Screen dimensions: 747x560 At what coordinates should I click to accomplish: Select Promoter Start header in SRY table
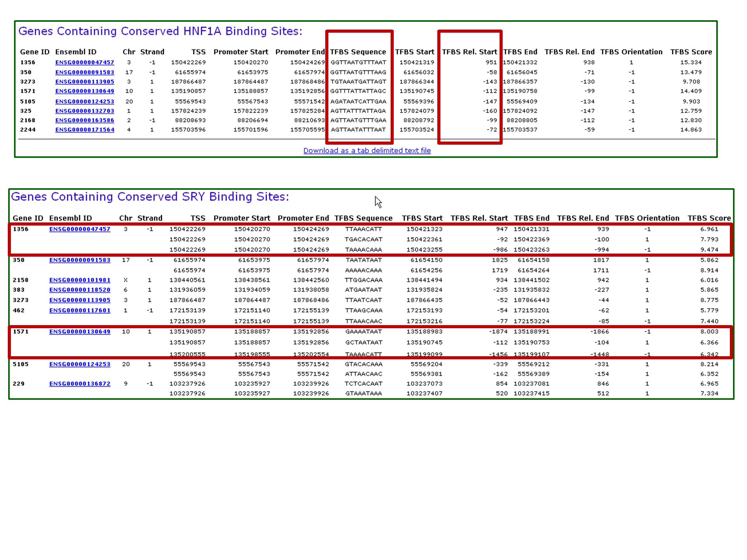click(242, 218)
